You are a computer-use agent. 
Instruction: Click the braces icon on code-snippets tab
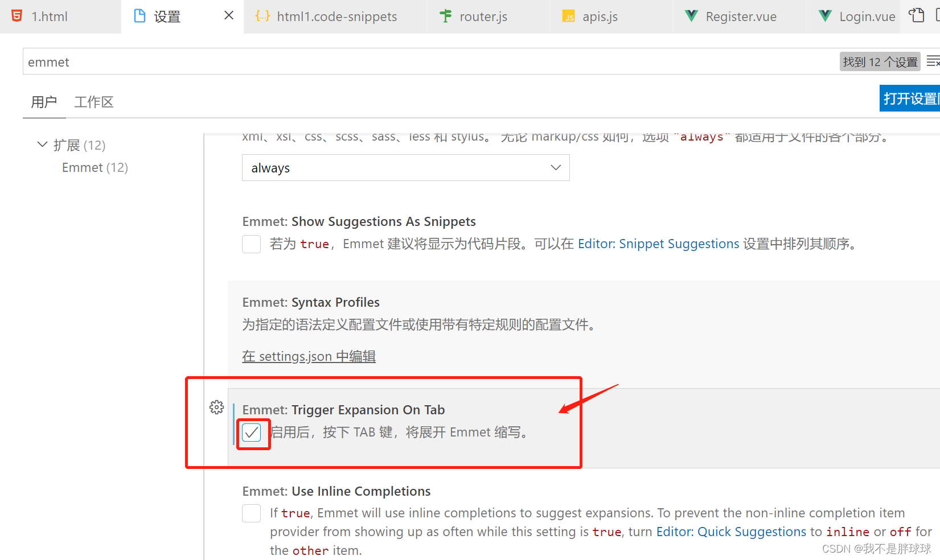(262, 16)
